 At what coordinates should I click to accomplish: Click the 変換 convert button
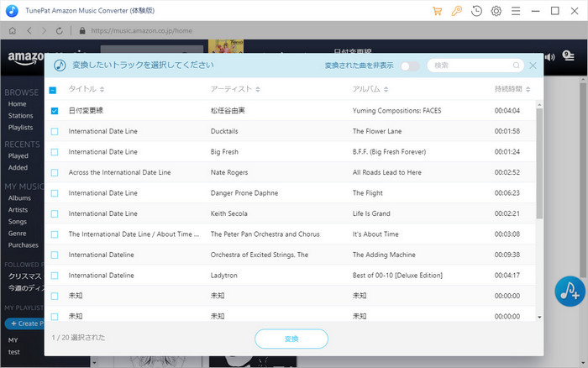click(291, 339)
